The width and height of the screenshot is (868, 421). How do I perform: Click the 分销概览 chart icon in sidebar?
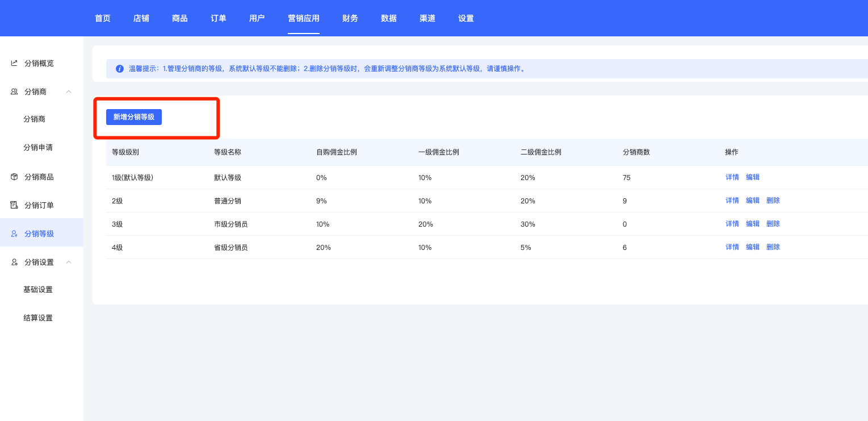click(x=14, y=63)
